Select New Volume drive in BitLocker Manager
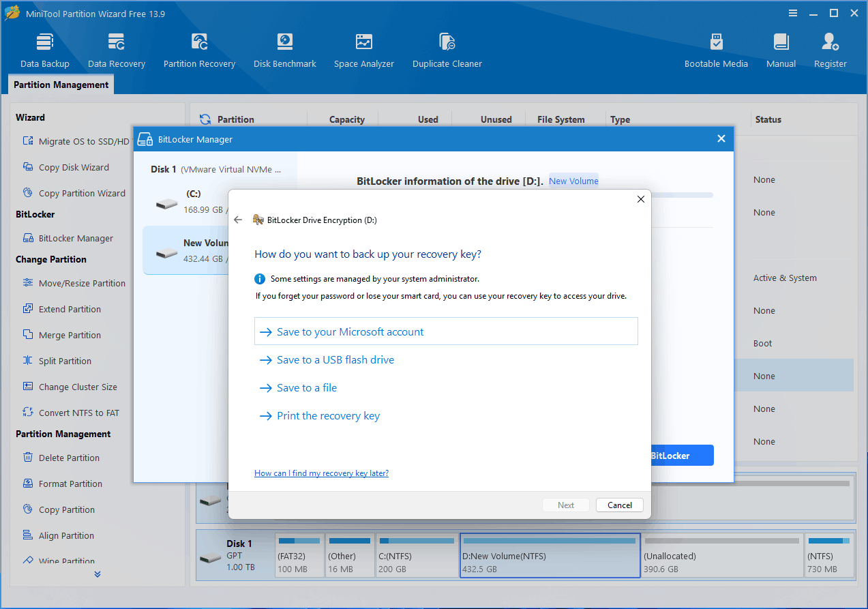Image resolution: width=868 pixels, height=609 pixels. point(185,250)
